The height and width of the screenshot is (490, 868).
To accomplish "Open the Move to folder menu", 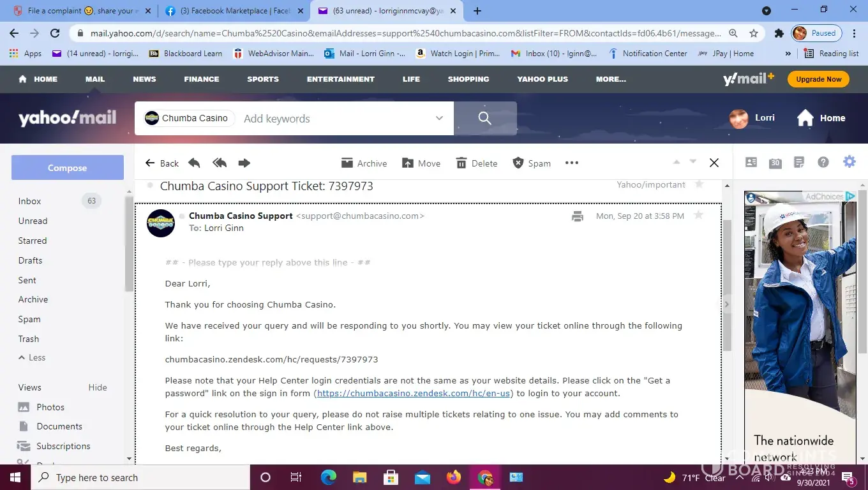I will pyautogui.click(x=421, y=163).
